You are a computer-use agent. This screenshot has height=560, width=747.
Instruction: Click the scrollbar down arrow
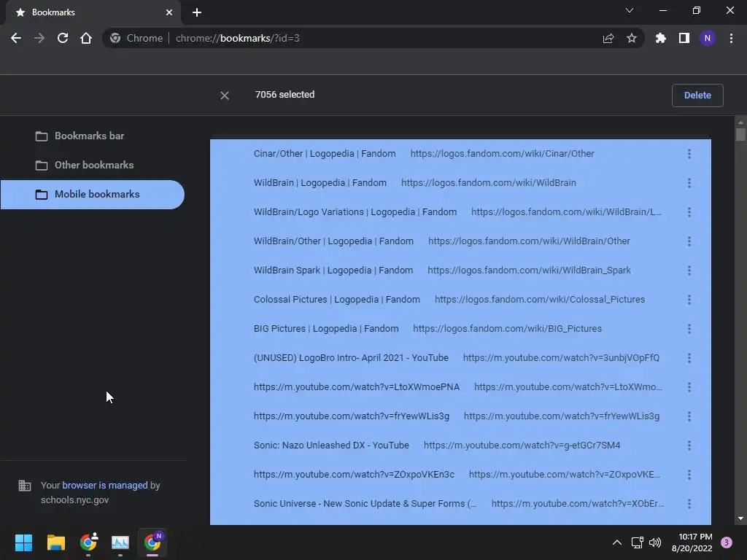(740, 518)
